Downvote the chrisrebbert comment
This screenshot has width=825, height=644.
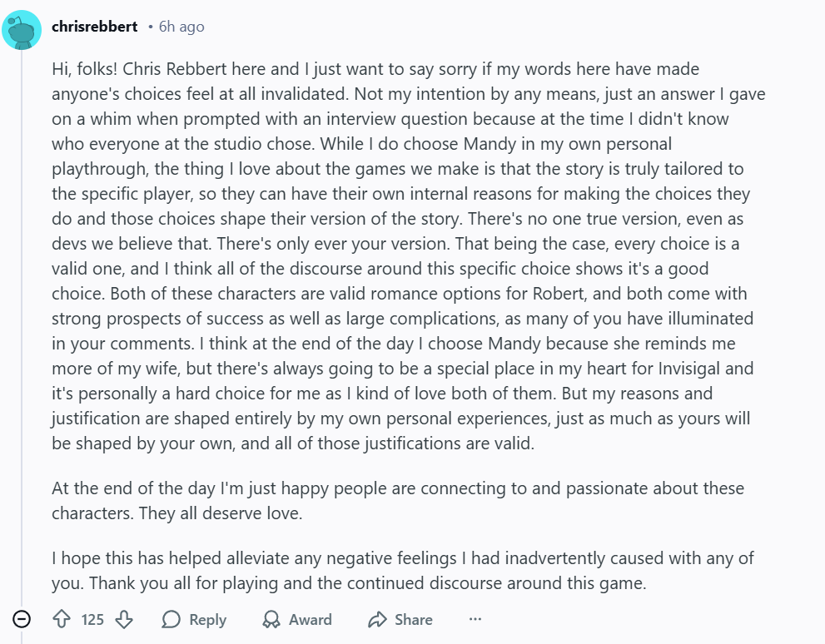point(124,619)
